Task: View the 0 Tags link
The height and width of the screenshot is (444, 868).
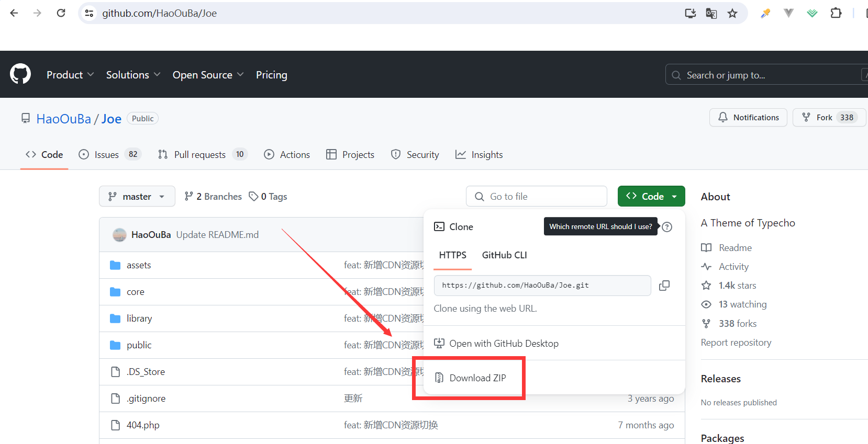Action: 268,197
